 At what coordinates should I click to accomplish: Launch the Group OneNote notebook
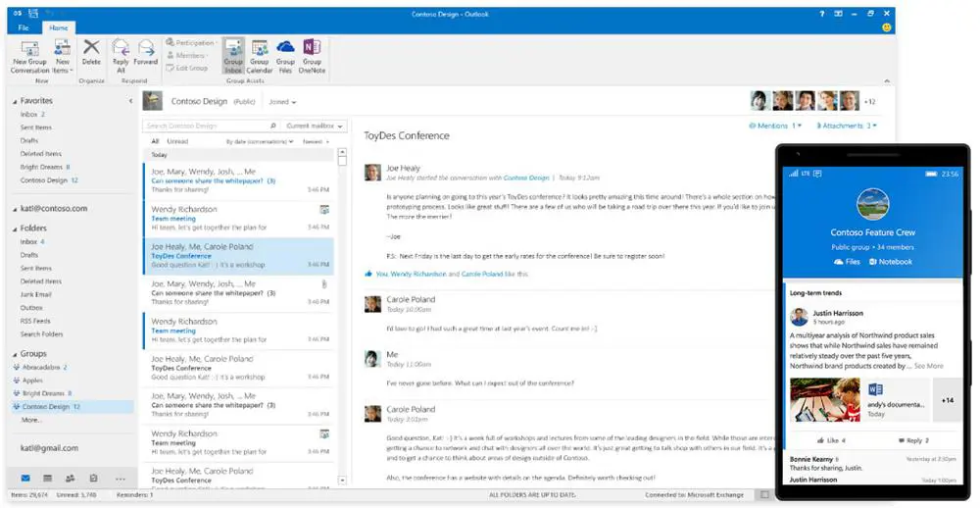coord(312,57)
